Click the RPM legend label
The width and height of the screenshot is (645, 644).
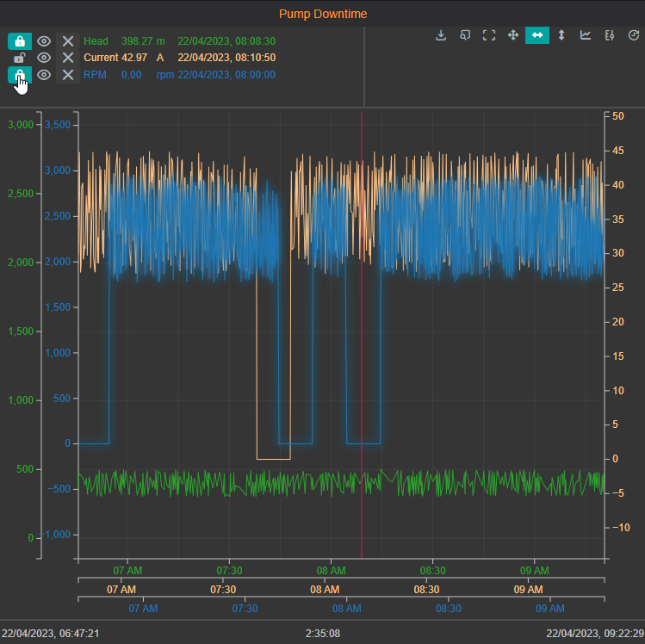click(95, 75)
